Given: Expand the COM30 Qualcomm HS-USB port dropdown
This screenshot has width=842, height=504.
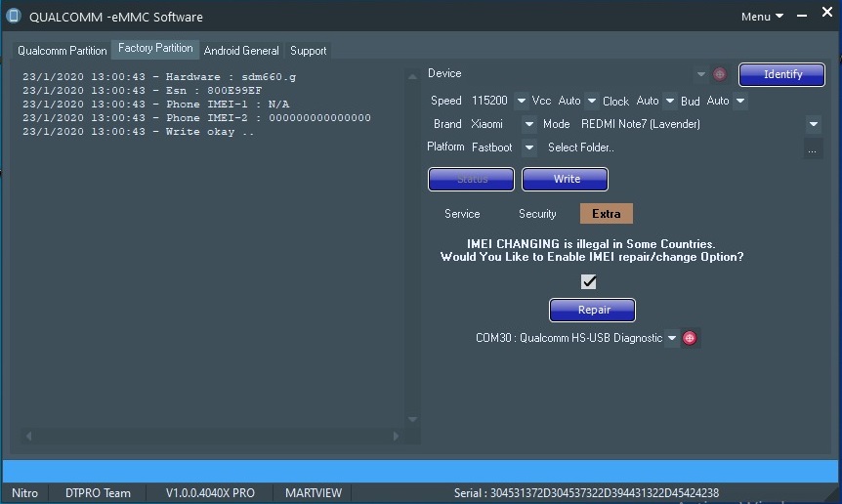Looking at the screenshot, I should (672, 338).
